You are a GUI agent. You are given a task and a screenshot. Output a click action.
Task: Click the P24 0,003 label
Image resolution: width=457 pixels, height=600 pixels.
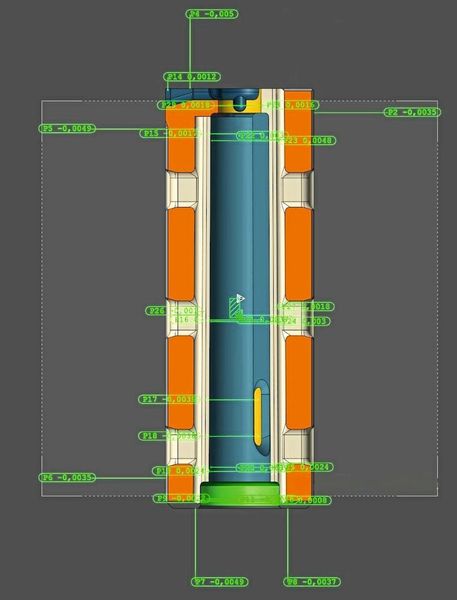pos(306,321)
